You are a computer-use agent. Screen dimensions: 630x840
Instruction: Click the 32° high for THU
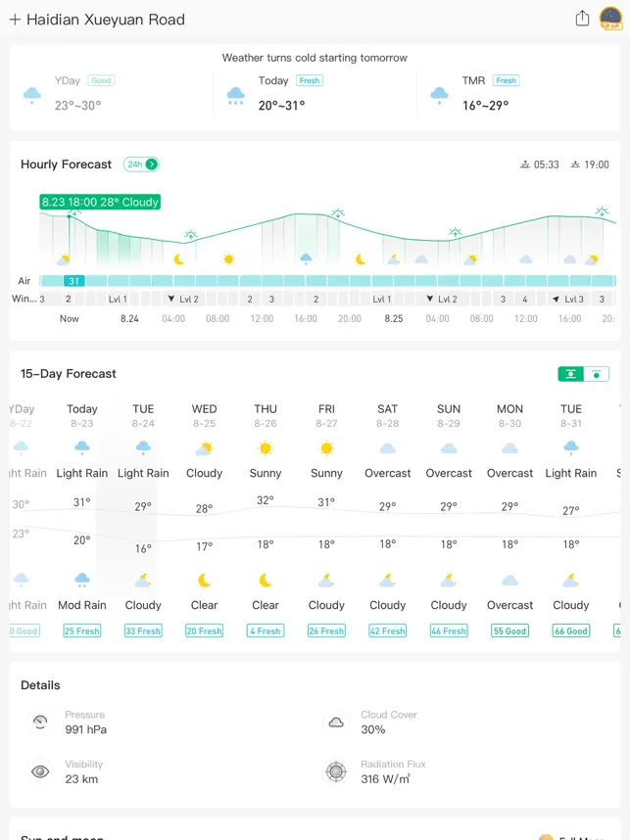point(266,500)
